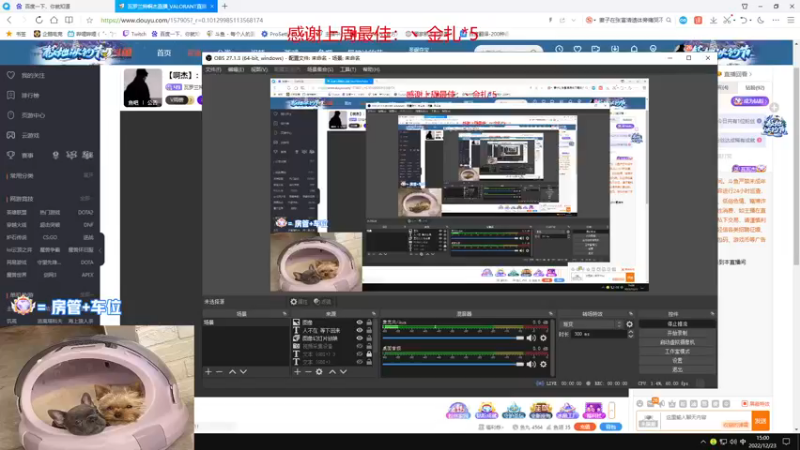
Task: Open OBS 工具(T) menu
Action: pos(348,69)
